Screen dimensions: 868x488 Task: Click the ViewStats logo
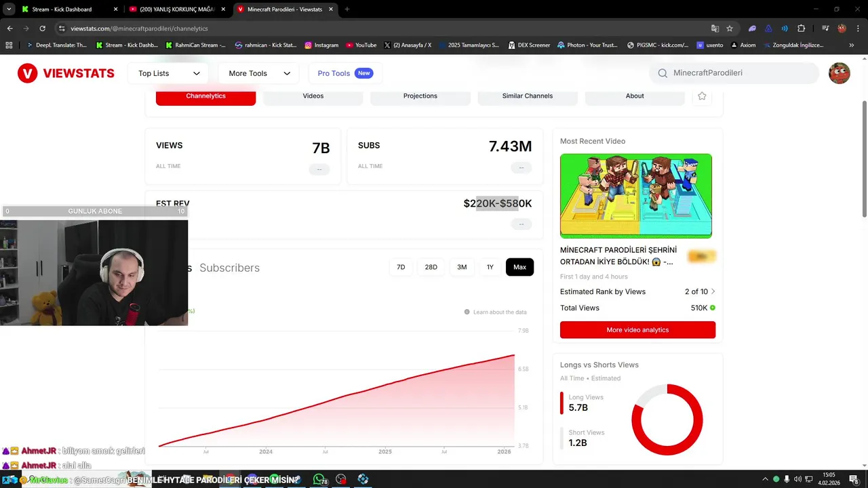point(66,73)
